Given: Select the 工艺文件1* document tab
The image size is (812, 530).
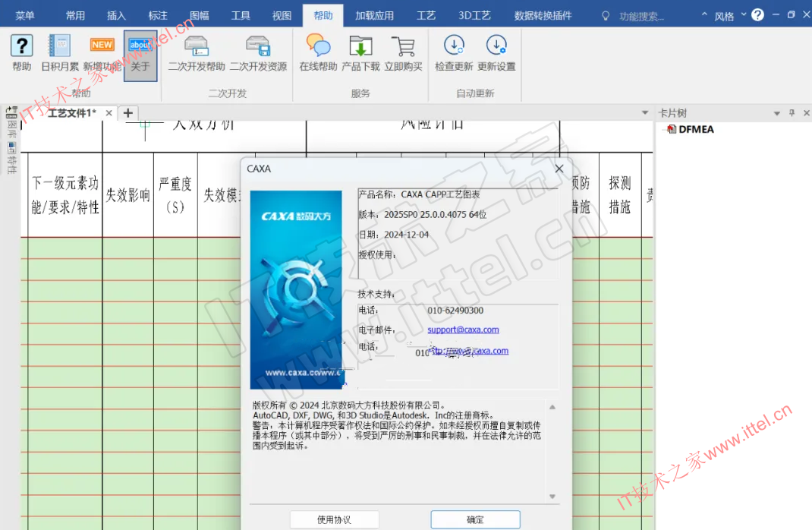Looking at the screenshot, I should (x=71, y=113).
